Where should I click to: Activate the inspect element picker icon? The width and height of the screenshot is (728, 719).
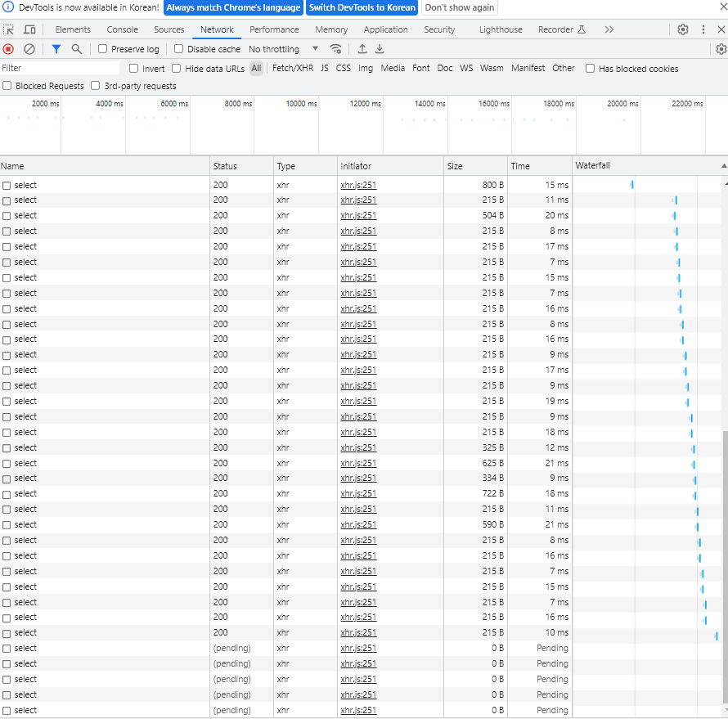pos(8,29)
